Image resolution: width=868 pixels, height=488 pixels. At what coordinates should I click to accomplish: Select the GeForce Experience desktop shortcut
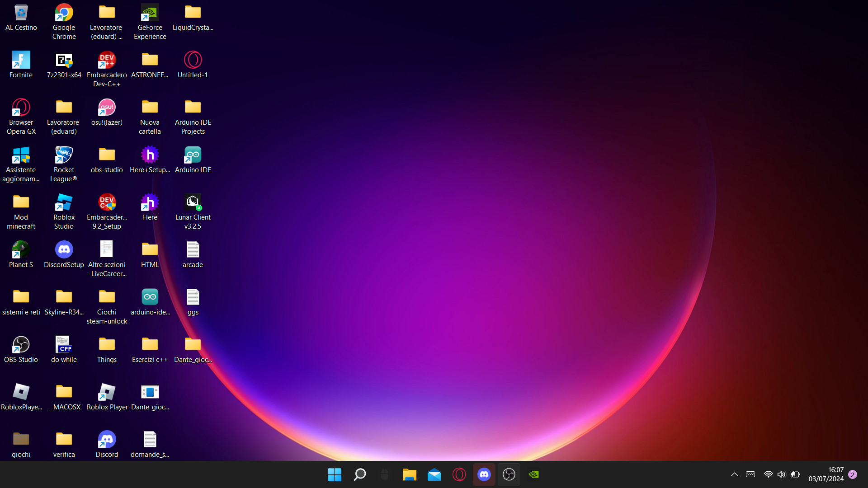pyautogui.click(x=150, y=14)
